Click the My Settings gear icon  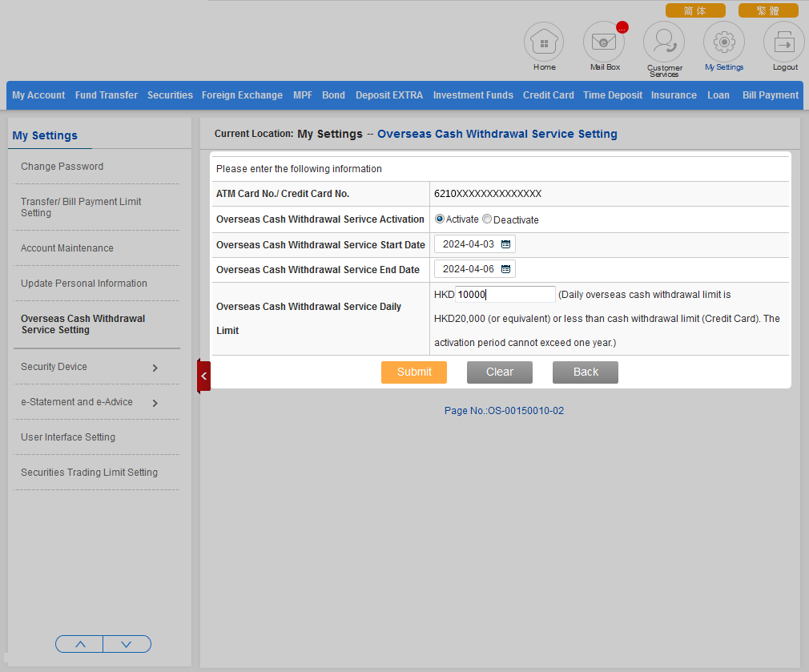(x=724, y=42)
